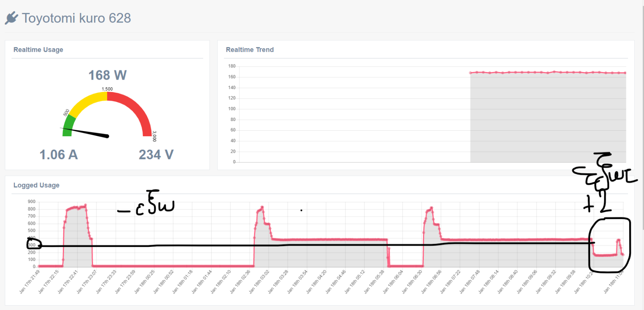644x310 pixels.
Task: Click the Jan 17th 21:49 time label
Action: tap(30, 281)
